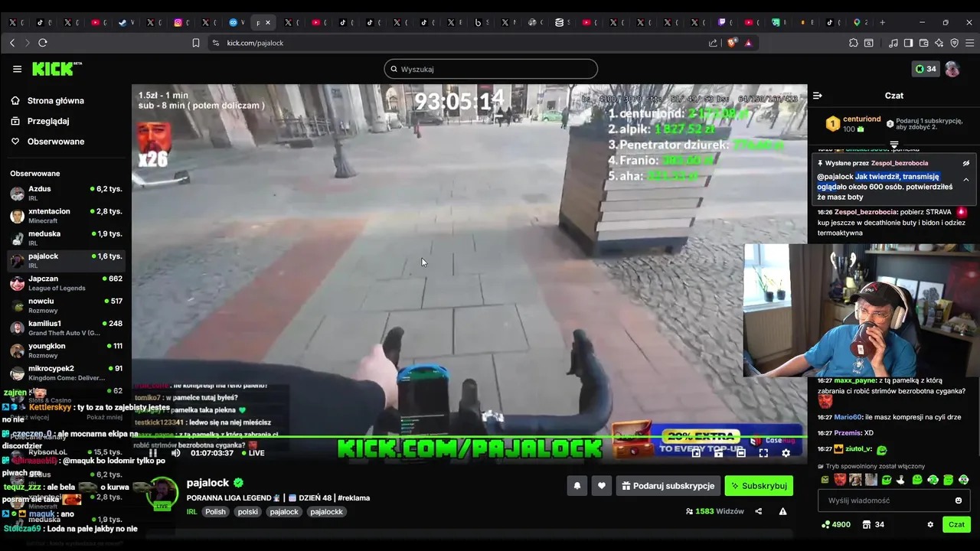Open the emoji picker in chat input

(x=958, y=500)
